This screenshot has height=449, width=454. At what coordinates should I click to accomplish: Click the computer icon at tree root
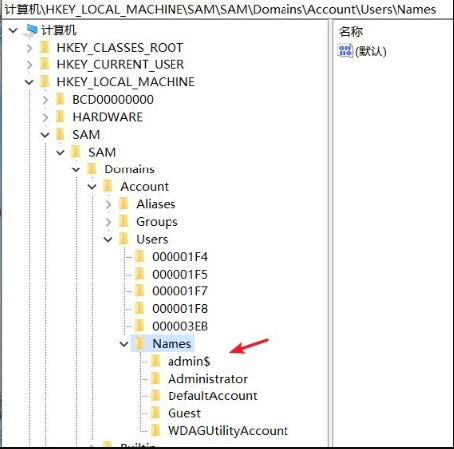pyautogui.click(x=31, y=30)
